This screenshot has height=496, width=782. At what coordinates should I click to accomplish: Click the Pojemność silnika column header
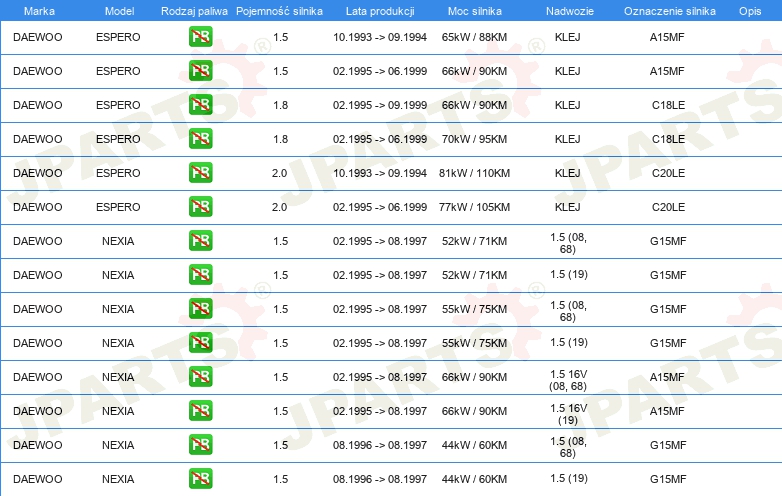click(x=279, y=11)
